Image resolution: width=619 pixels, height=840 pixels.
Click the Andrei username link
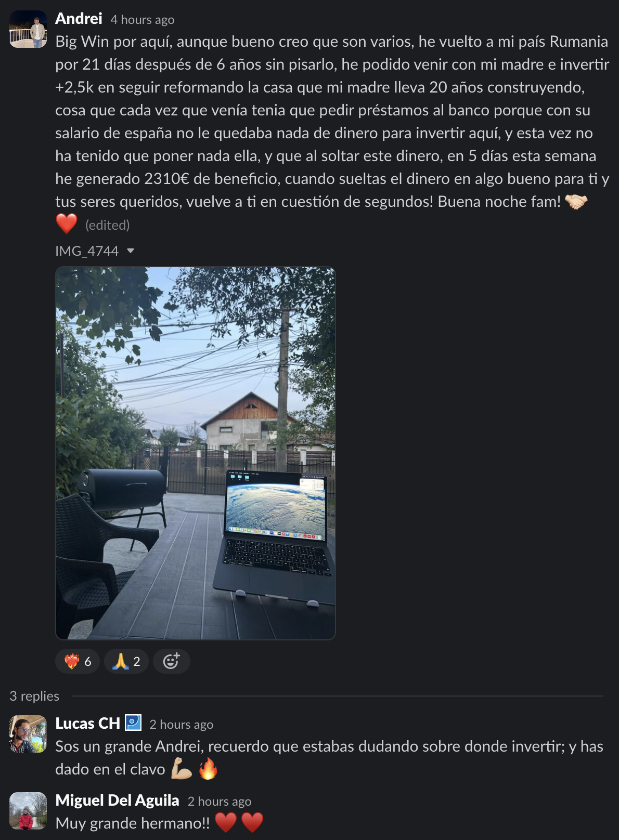pyautogui.click(x=79, y=19)
